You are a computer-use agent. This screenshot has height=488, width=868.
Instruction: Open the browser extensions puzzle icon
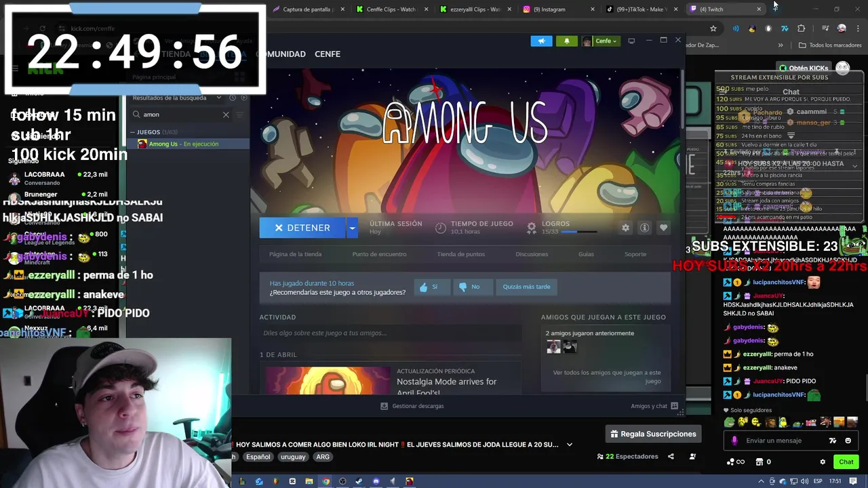(x=802, y=28)
